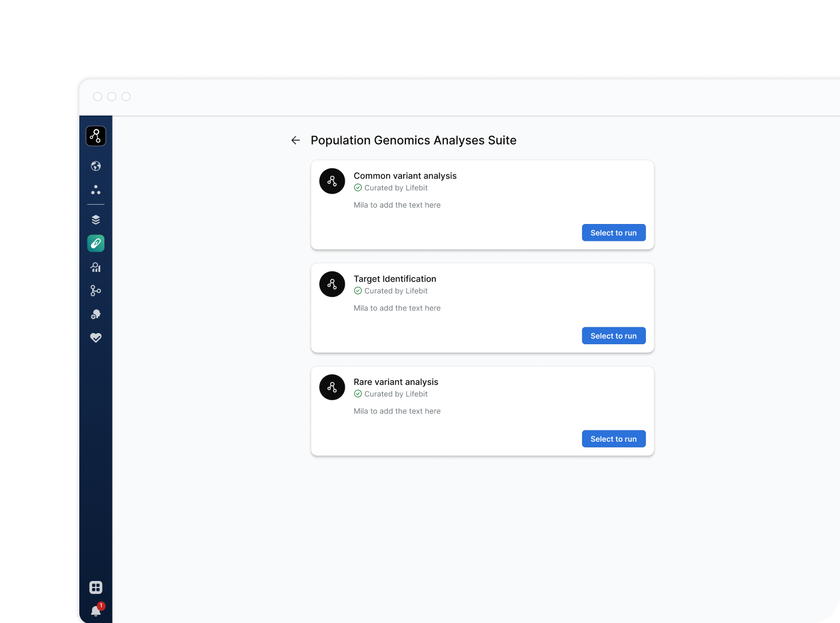Screen dimensions: 840x623
Task: Open the user analytics chart icon
Action: [96, 267]
